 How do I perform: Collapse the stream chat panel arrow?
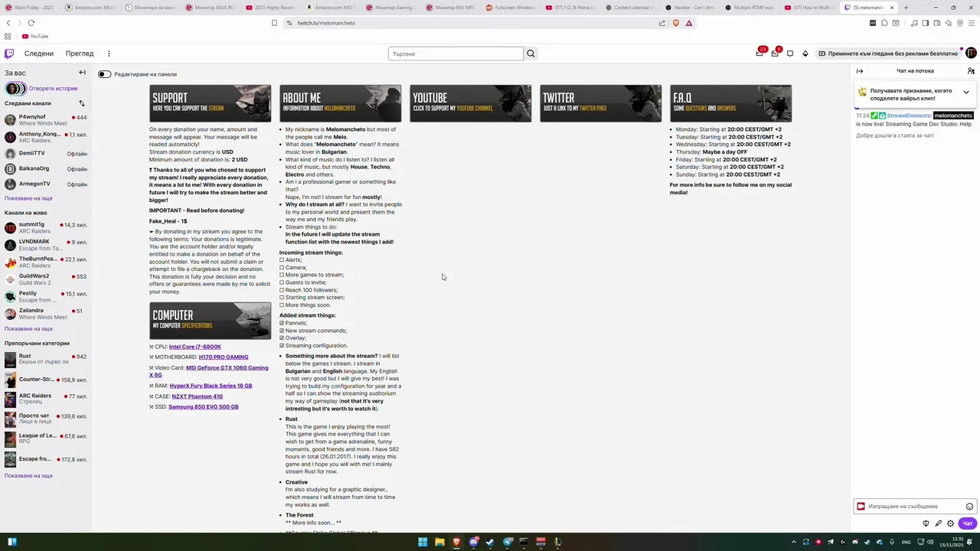(860, 71)
